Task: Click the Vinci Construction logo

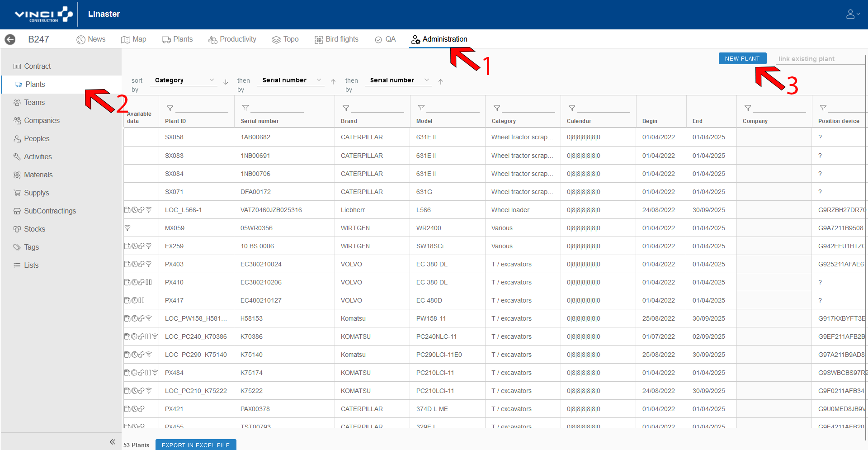Action: click(43, 14)
